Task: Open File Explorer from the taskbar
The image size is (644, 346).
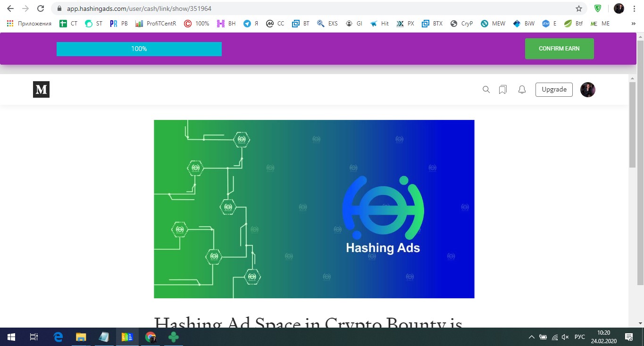Action: [x=81, y=337]
